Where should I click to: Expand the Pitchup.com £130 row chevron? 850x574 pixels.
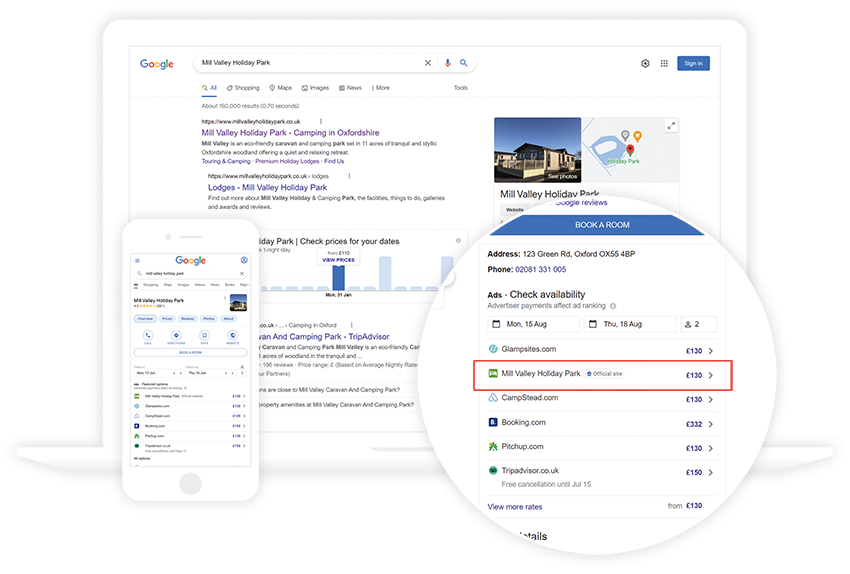tap(711, 448)
